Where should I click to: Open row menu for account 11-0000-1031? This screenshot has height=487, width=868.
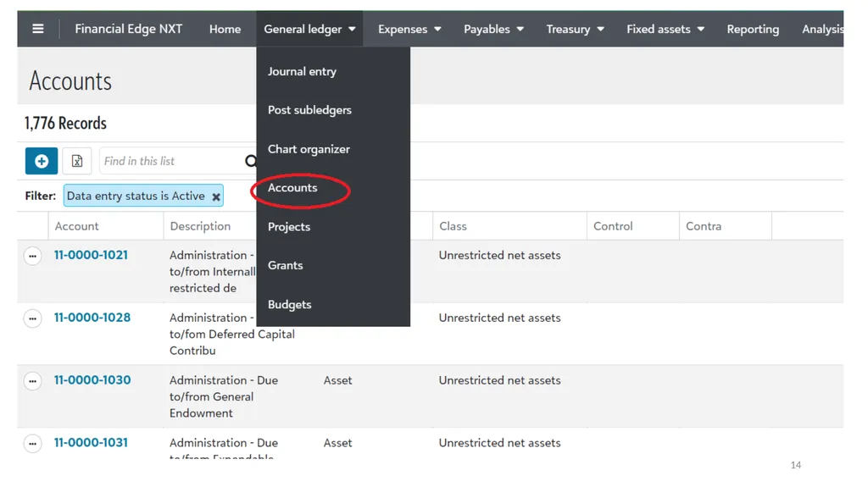coord(33,444)
